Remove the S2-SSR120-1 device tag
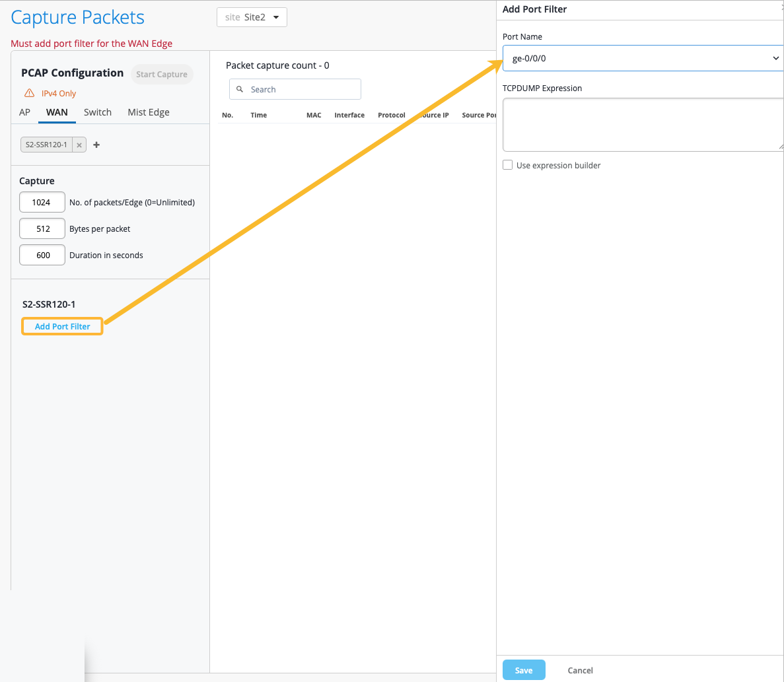 (79, 145)
